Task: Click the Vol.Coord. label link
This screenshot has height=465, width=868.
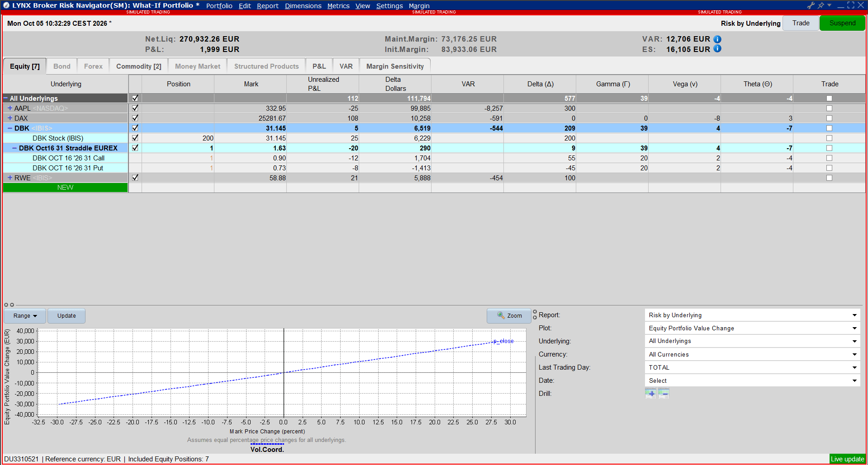Action: coord(267,450)
